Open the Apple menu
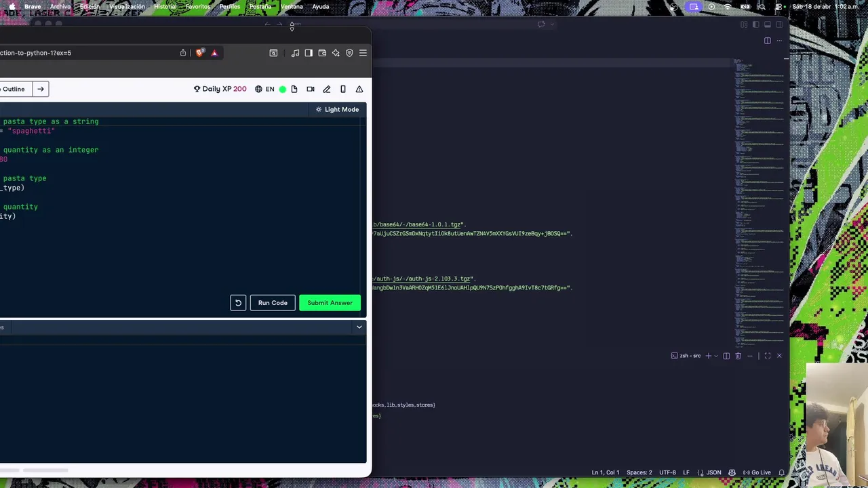Viewport: 868px width, 488px height. click(12, 7)
